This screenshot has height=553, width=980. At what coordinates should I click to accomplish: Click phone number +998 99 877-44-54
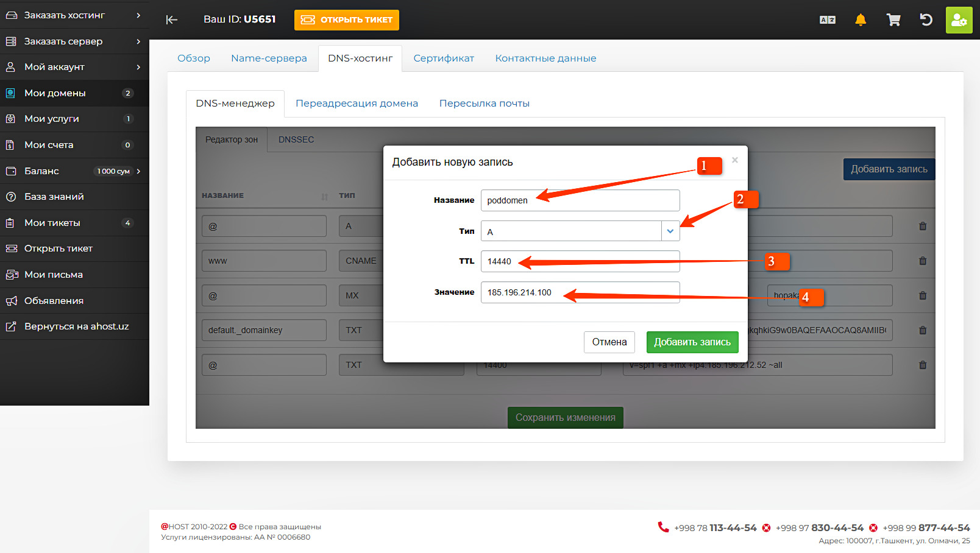926,528
